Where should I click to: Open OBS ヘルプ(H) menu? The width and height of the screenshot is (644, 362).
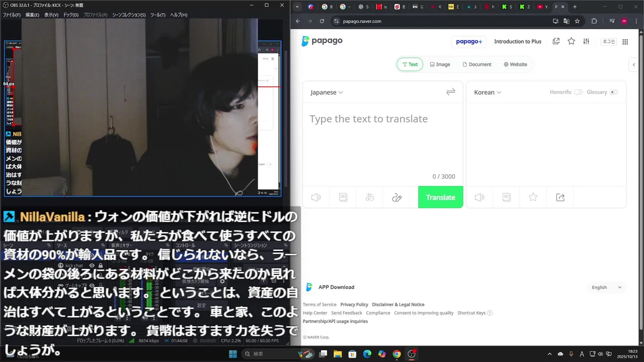click(x=179, y=15)
